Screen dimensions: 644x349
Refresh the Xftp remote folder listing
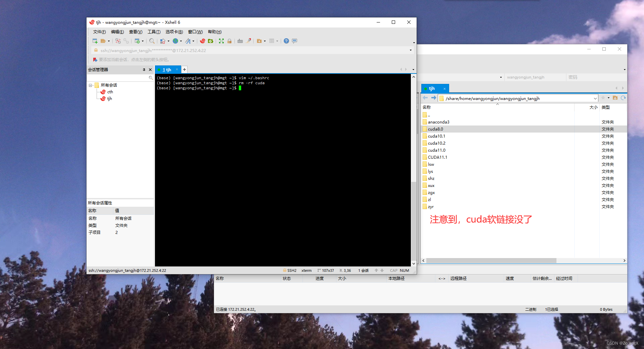tap(623, 98)
